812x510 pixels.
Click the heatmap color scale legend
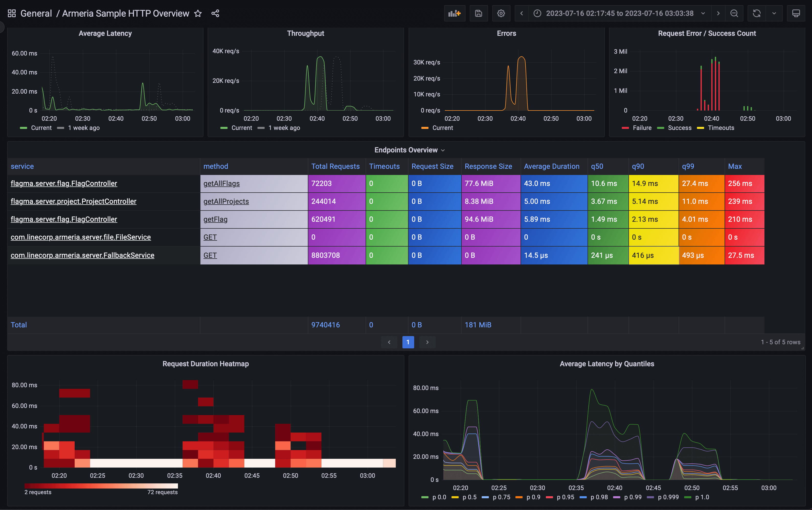click(x=101, y=486)
